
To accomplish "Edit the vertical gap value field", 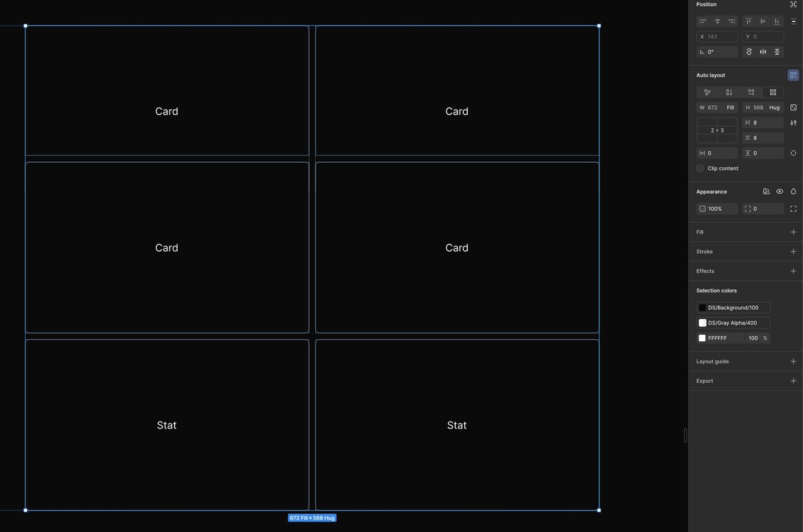I will tap(763, 138).
